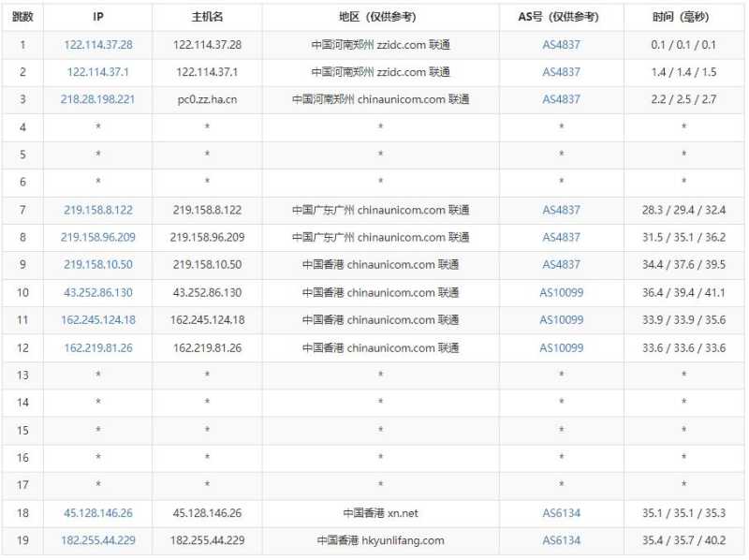Image resolution: width=749 pixels, height=560 pixels.
Task: Select latency 33.9 / 33.9 / 35.6
Action: point(683,319)
